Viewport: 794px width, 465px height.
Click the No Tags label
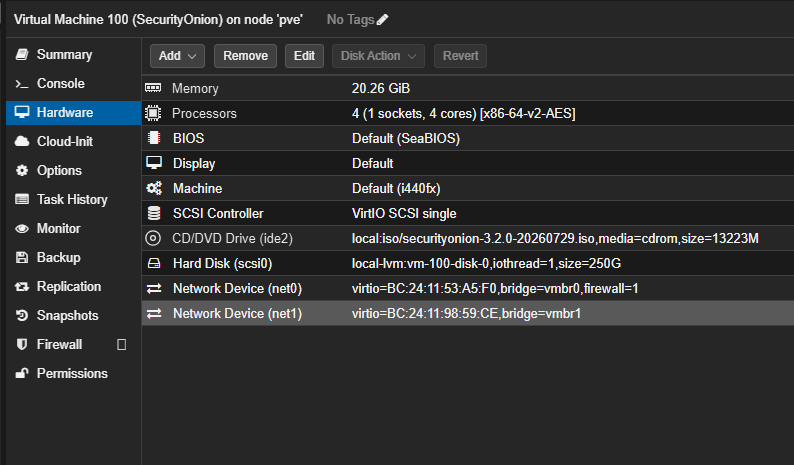[350, 20]
